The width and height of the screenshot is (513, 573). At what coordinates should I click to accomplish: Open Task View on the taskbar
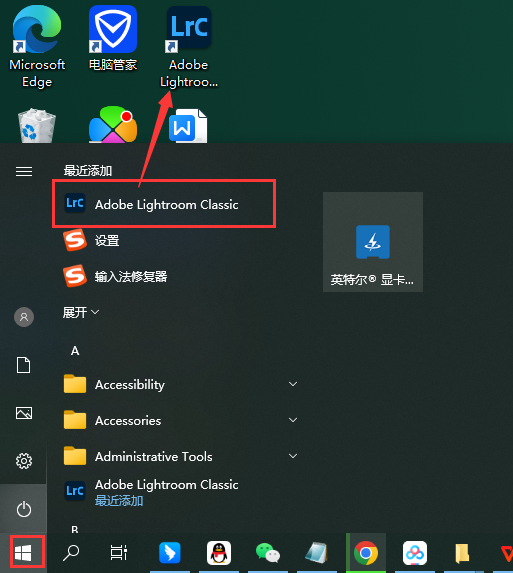[x=119, y=553]
